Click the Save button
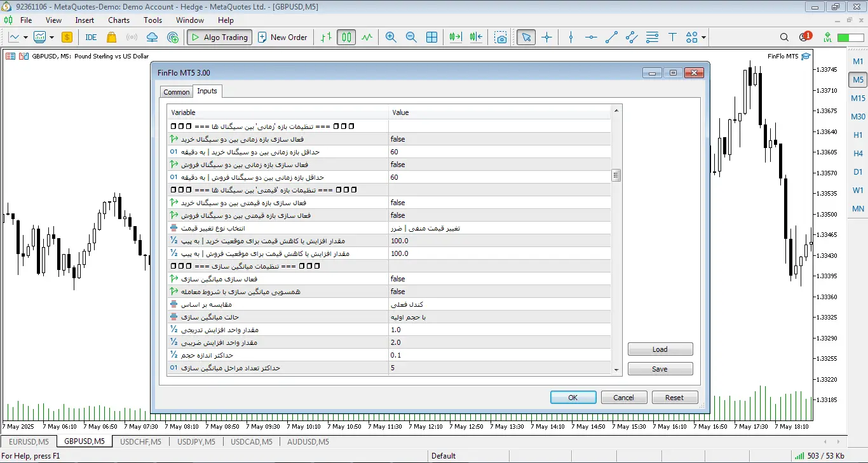868x463 pixels. tap(660, 369)
